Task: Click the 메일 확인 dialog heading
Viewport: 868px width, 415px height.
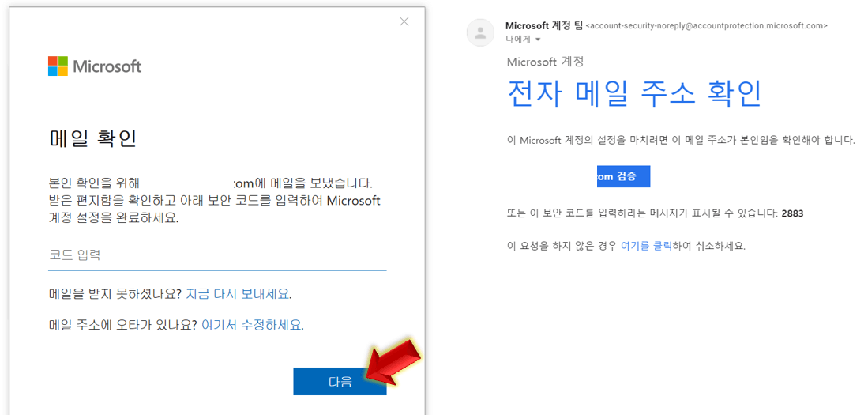Action: [92, 138]
